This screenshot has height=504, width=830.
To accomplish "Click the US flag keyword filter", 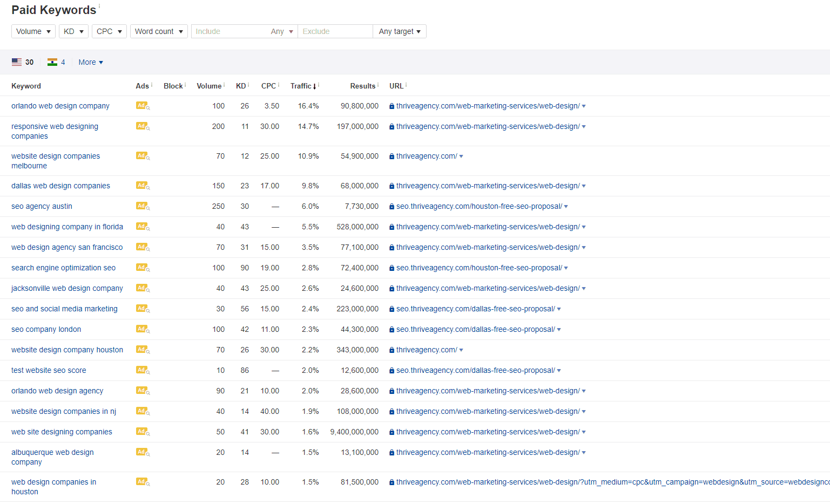I will 17,62.
